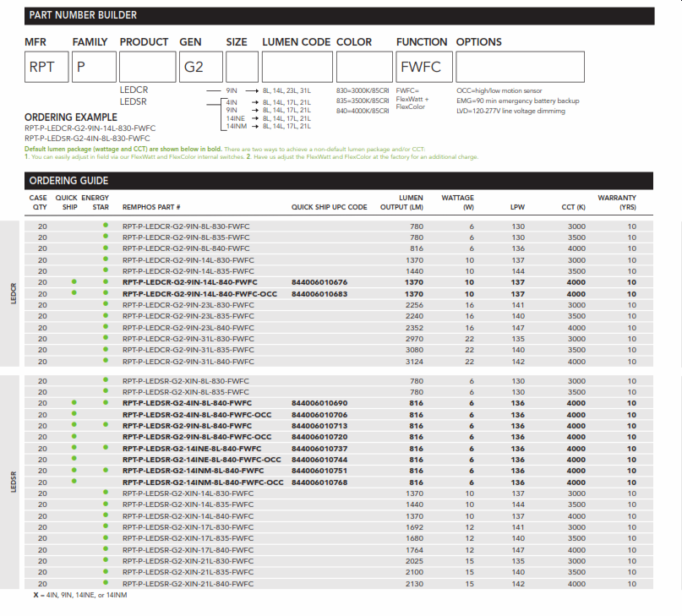
Task: Click 'LVD=120-277V line voltage dimmimg' text
Action: 510,111
